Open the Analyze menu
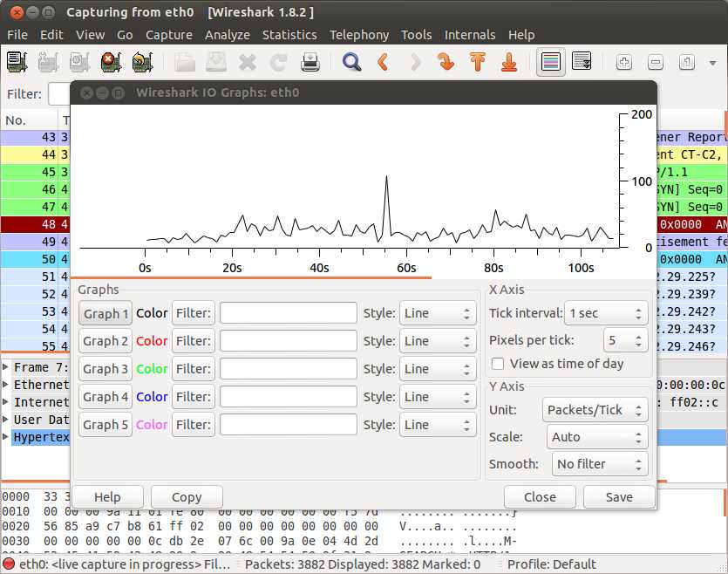728x574 pixels. coord(228,35)
